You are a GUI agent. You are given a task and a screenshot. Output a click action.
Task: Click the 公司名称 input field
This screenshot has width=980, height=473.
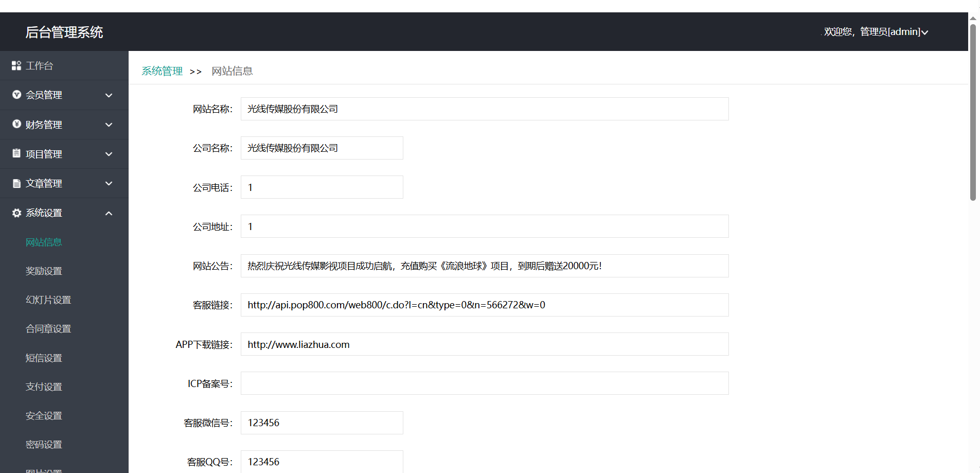322,148
